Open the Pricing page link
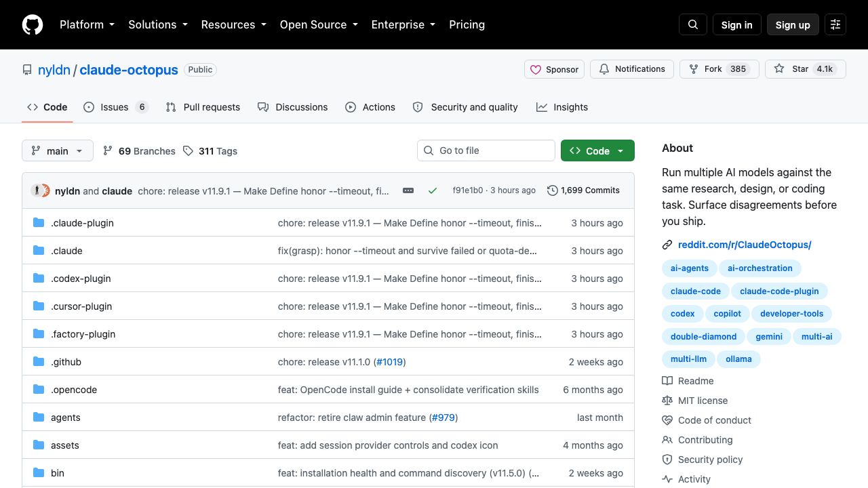868x488 pixels. click(467, 24)
